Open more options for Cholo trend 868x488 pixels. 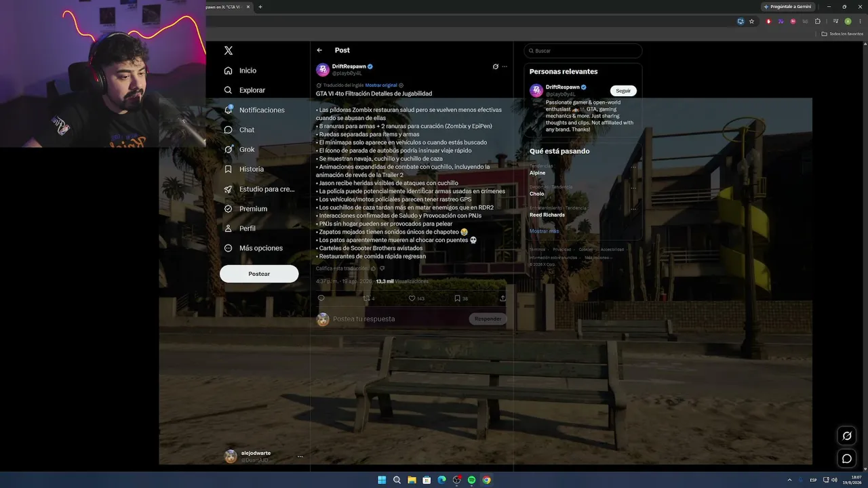pos(633,188)
